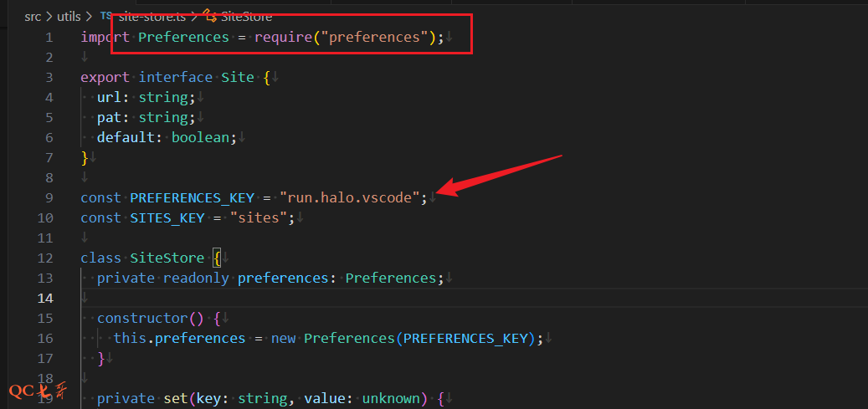Click the TS file icon in breadcrumbs
The image size is (868, 409).
point(105,16)
